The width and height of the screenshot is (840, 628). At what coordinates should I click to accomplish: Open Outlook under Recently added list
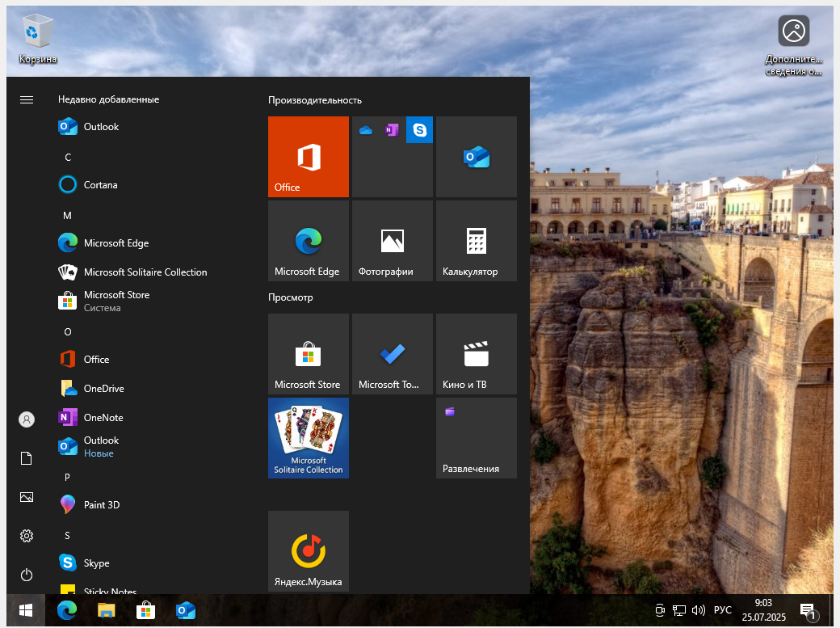[150, 127]
